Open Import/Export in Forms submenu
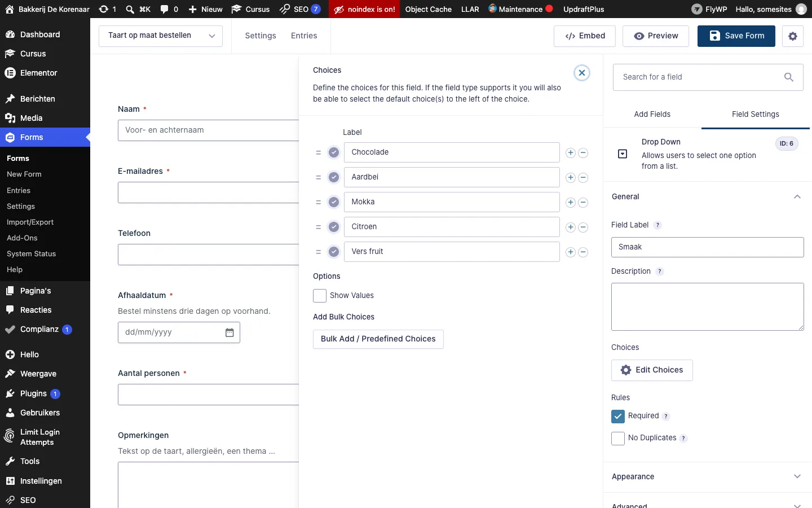The image size is (812, 508). (30, 222)
